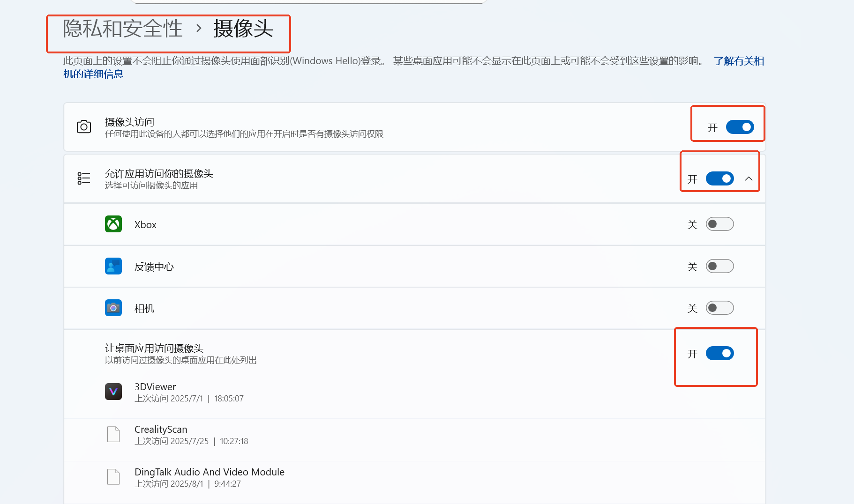Click the DingTalk Audio And Video Module icon

[113, 477]
